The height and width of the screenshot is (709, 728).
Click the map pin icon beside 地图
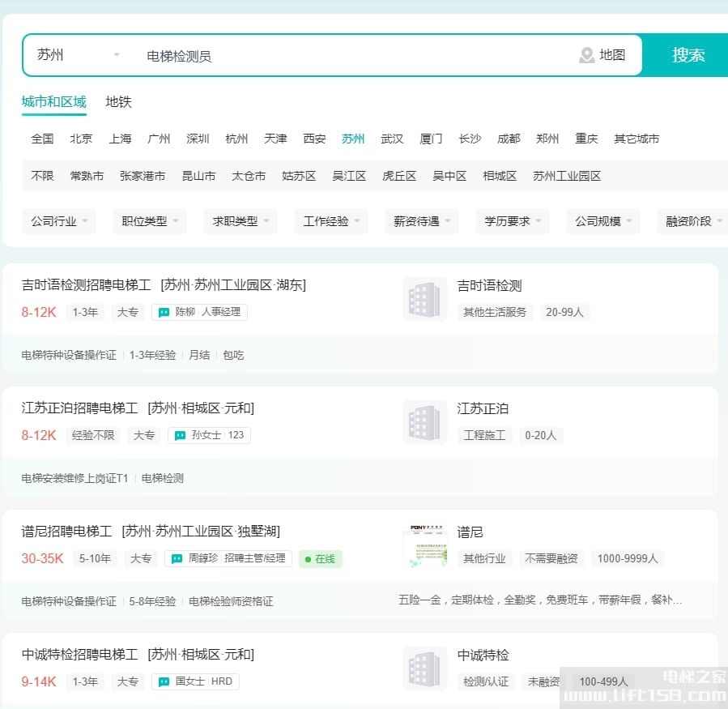[x=587, y=55]
